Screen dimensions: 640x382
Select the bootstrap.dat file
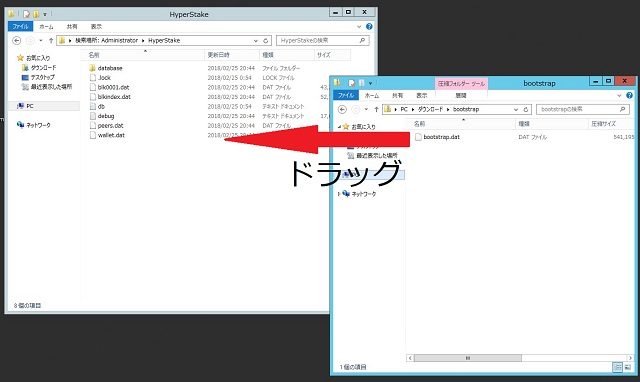point(438,137)
